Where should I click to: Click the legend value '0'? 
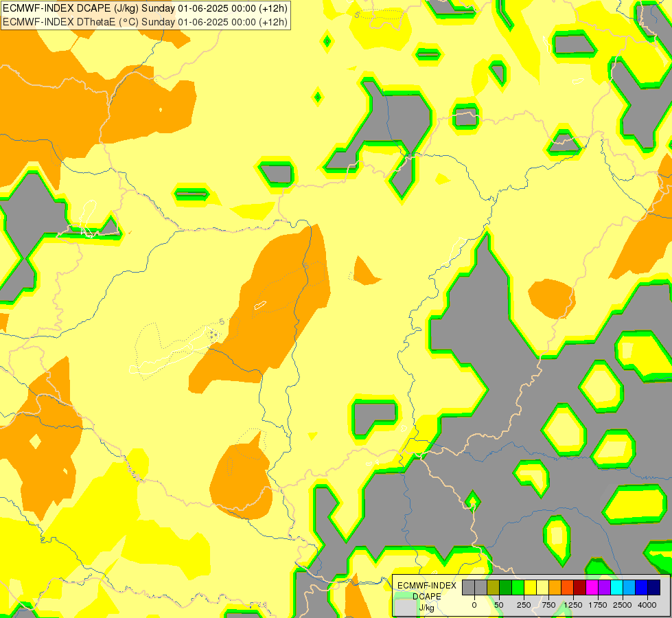(x=474, y=605)
